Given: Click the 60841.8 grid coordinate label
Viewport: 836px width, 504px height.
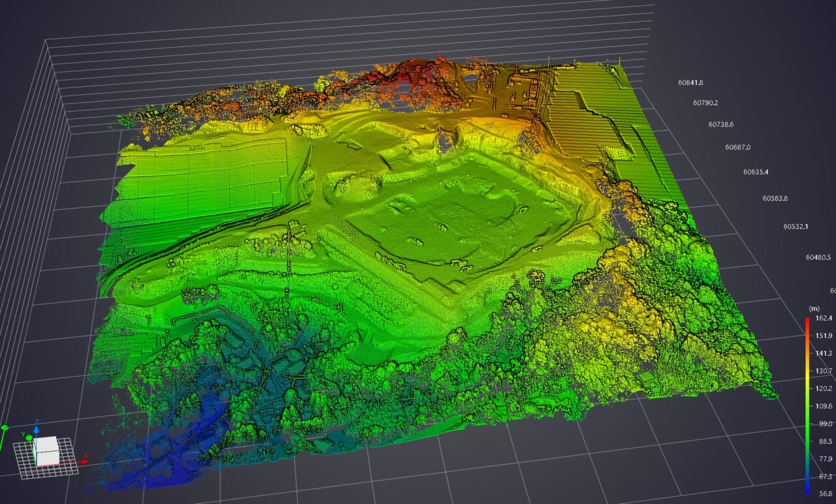Looking at the screenshot, I should point(690,83).
